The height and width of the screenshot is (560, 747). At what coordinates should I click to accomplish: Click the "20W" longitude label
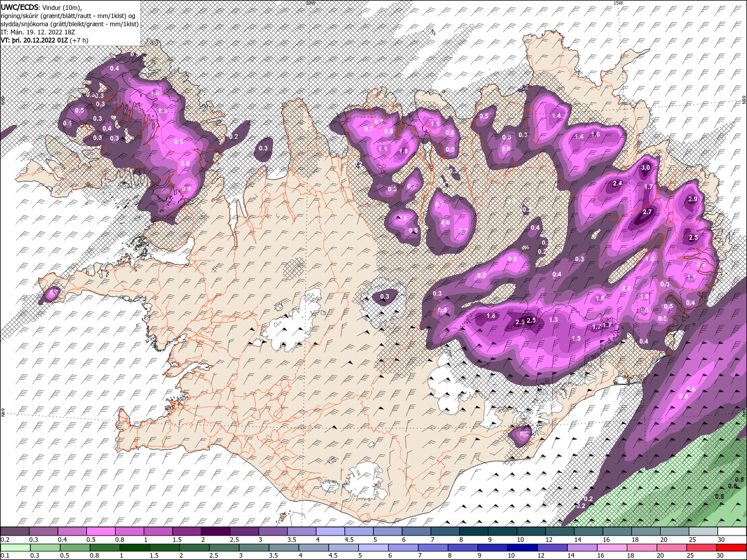310,2
